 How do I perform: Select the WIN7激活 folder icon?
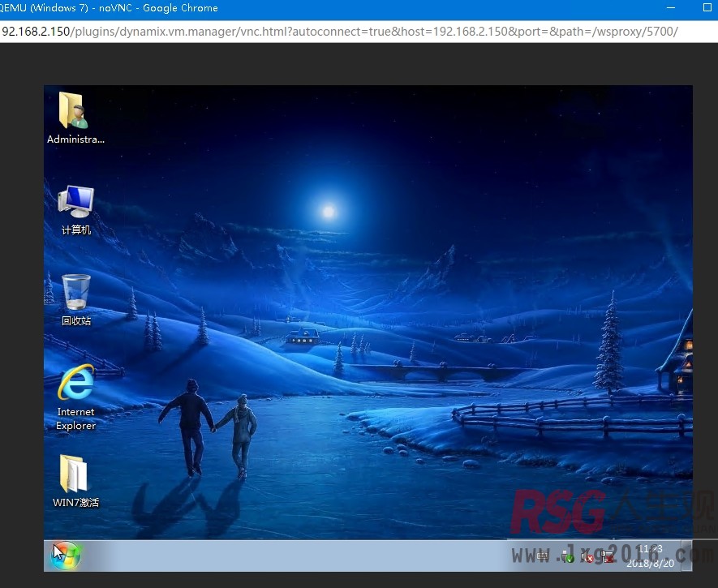(75, 482)
